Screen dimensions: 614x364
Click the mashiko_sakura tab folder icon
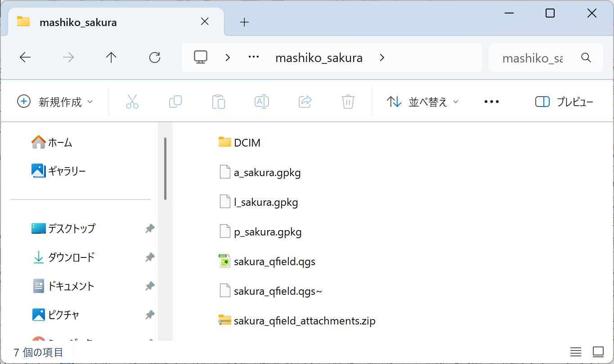[x=23, y=22]
